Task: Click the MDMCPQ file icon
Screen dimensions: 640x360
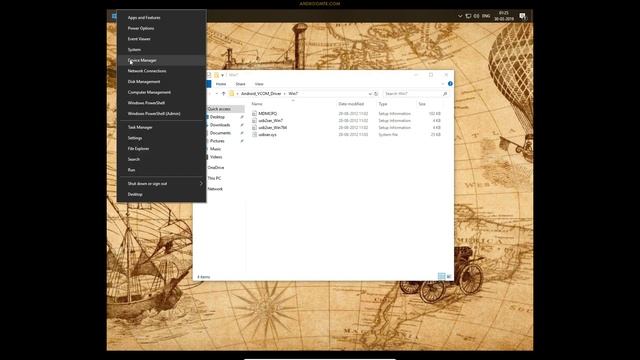Action: coord(254,113)
